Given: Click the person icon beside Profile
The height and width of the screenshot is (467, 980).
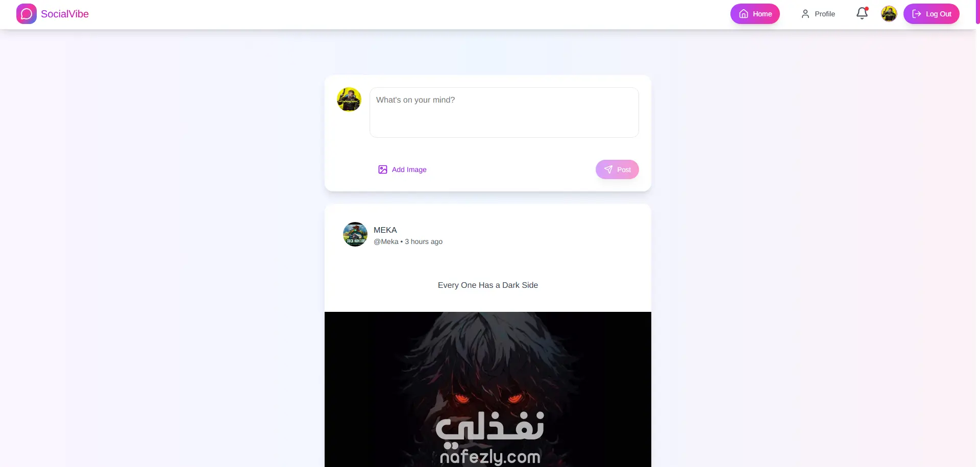Looking at the screenshot, I should click(805, 14).
